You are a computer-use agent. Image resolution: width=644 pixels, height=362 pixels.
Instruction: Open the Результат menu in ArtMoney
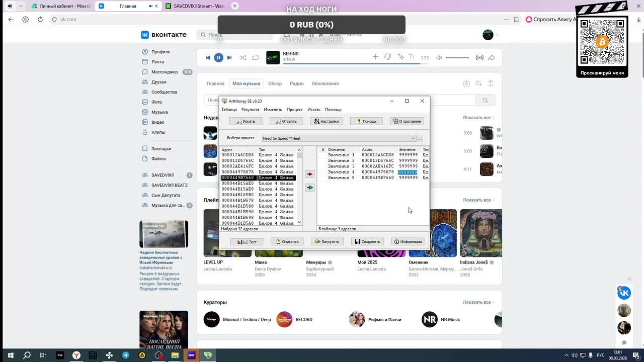pos(250,110)
